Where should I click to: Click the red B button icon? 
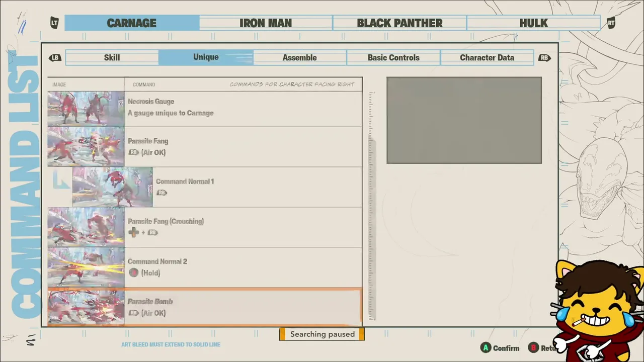click(533, 348)
